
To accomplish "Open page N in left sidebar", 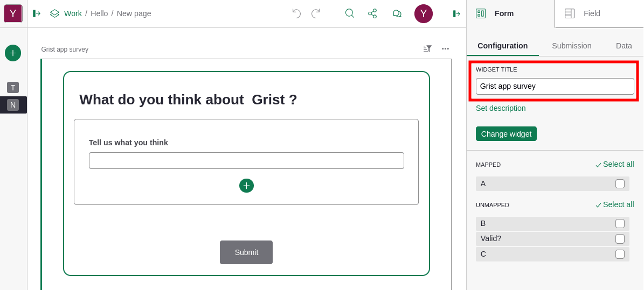I will [13, 105].
